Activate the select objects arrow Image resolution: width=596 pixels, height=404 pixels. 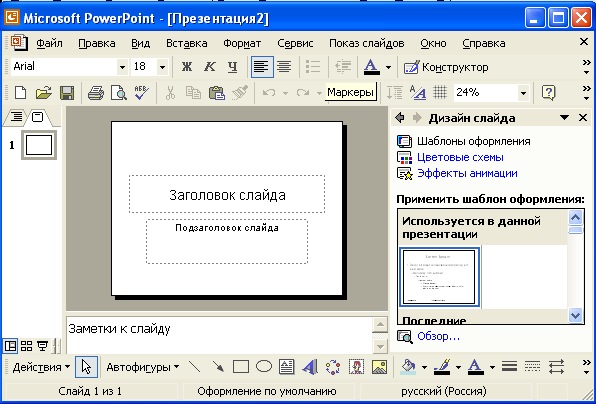(x=86, y=367)
